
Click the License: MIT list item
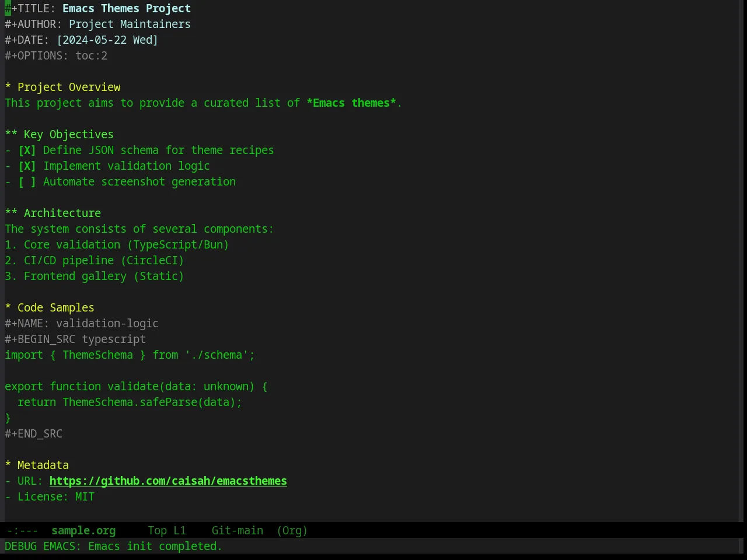[50, 497]
